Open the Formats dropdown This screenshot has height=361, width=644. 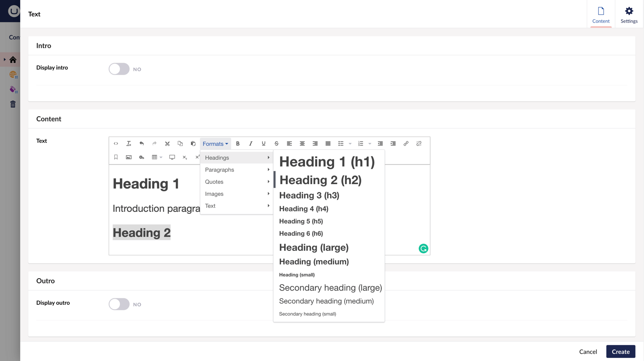[x=215, y=144]
